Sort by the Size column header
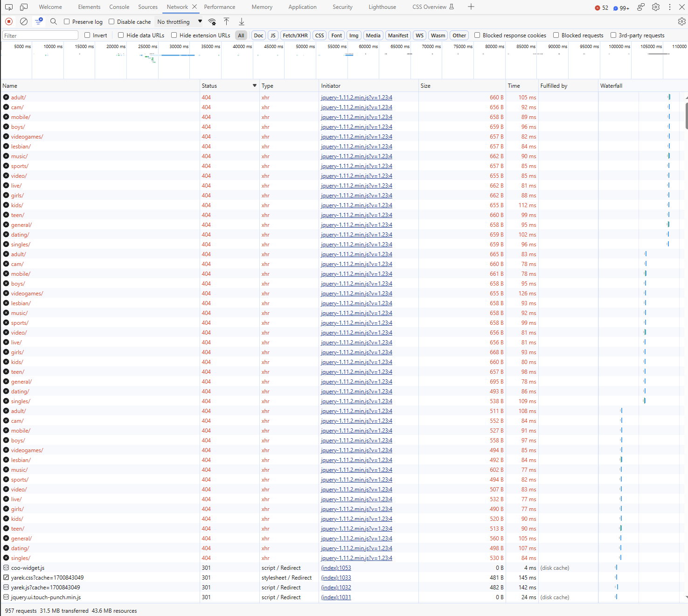This screenshot has width=688, height=616. click(462, 85)
